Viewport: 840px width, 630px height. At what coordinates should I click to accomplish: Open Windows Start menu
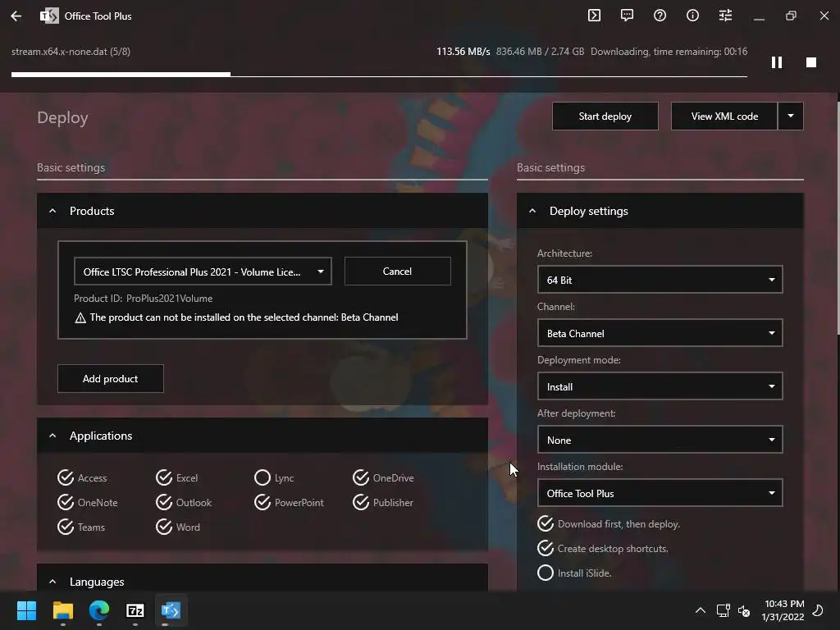pyautogui.click(x=26, y=610)
